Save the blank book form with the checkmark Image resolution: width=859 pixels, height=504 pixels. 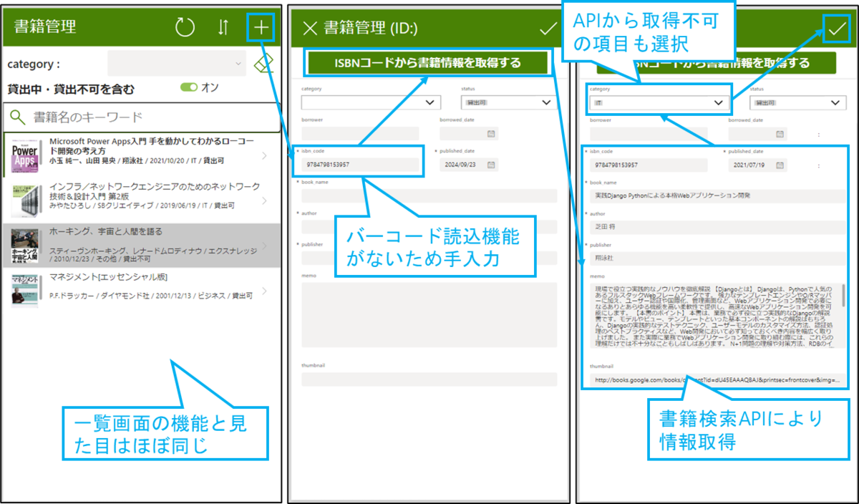click(x=547, y=29)
